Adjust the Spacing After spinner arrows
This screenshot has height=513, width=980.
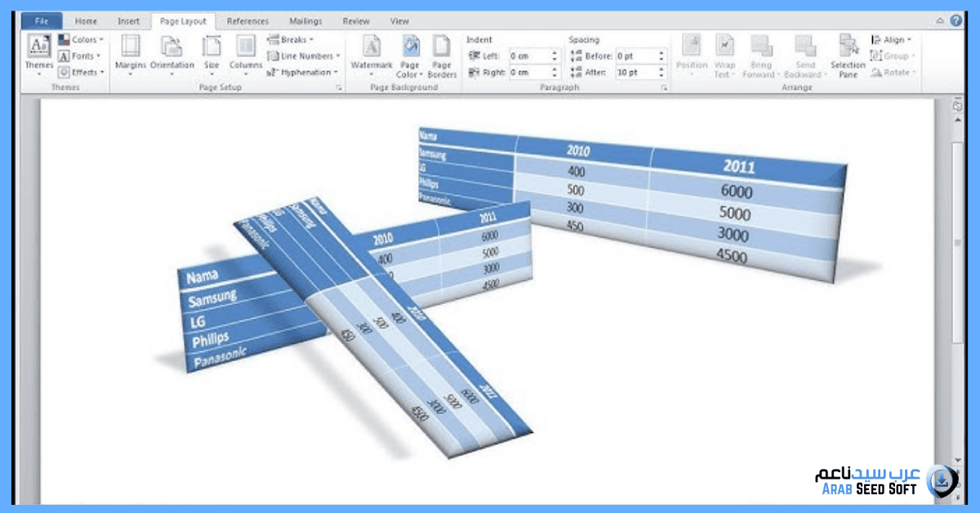(661, 72)
